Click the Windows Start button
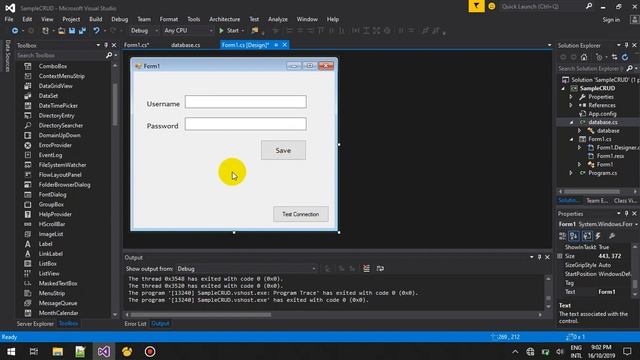 11,351
